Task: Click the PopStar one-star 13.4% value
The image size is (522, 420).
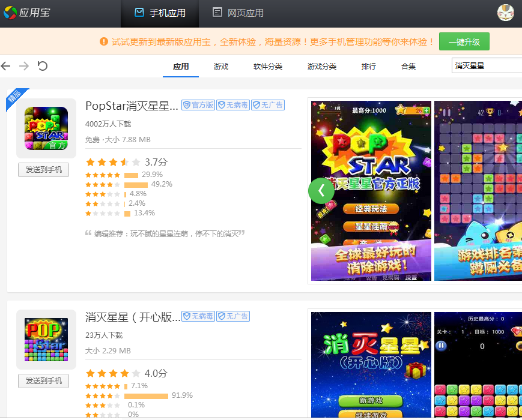Action: (144, 213)
